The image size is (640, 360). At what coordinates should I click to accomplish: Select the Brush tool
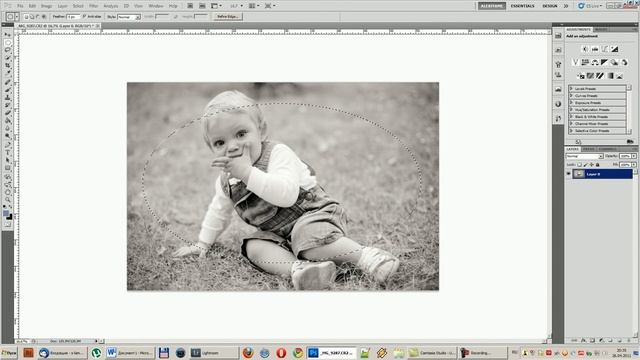point(8,89)
